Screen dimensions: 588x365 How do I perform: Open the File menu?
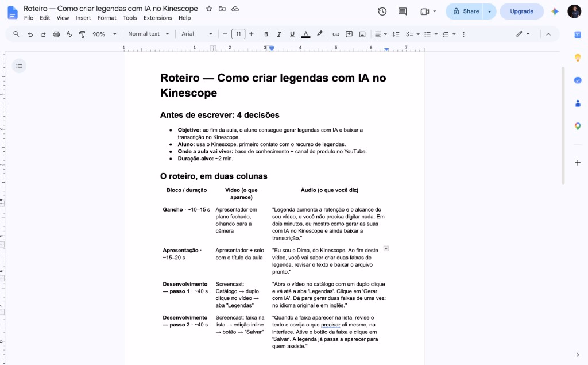(29, 18)
